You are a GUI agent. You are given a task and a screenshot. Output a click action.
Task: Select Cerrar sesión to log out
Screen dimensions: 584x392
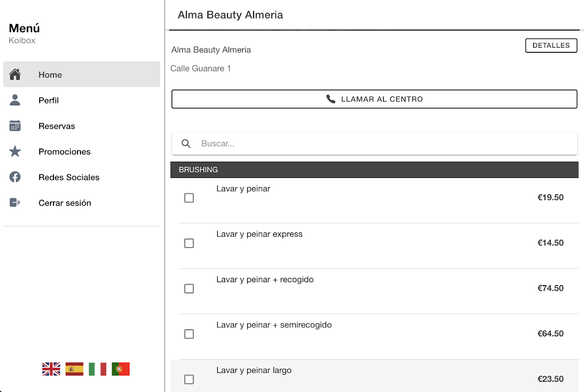[x=81, y=202]
